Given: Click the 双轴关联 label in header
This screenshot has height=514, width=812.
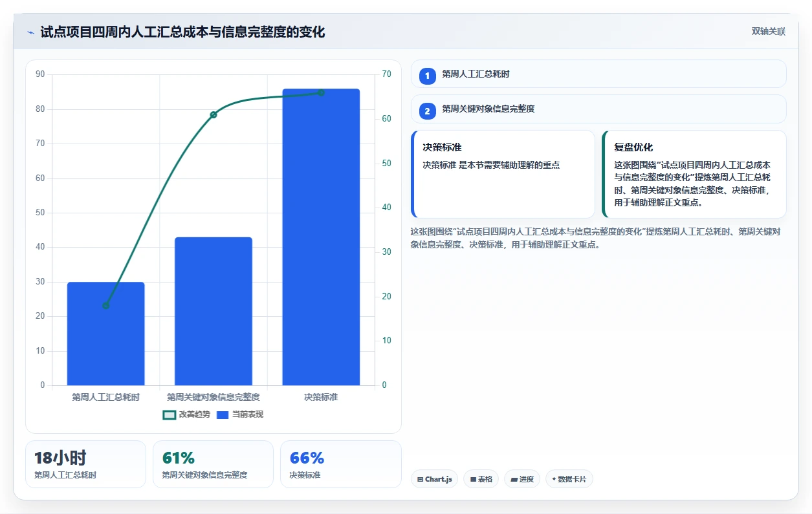Looking at the screenshot, I should click(x=769, y=32).
